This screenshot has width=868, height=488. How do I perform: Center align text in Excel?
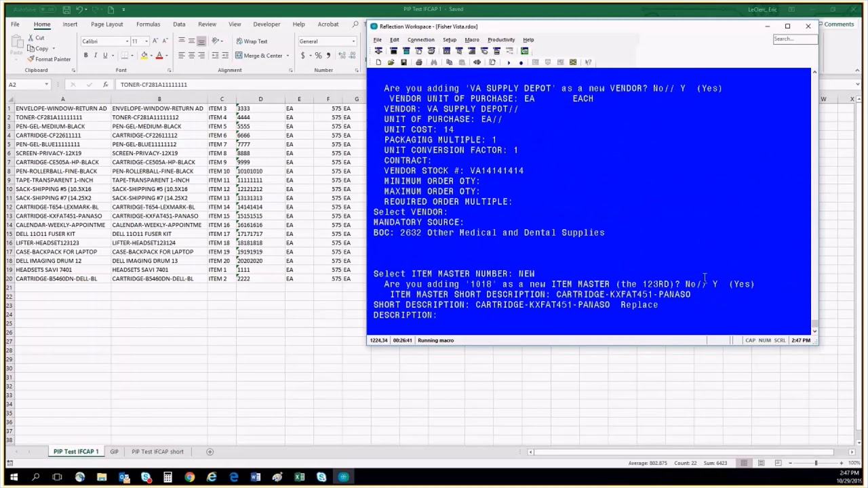click(x=191, y=56)
